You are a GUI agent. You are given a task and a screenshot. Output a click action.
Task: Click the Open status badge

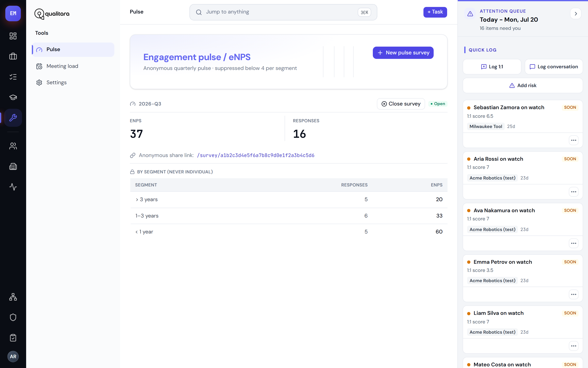438,104
